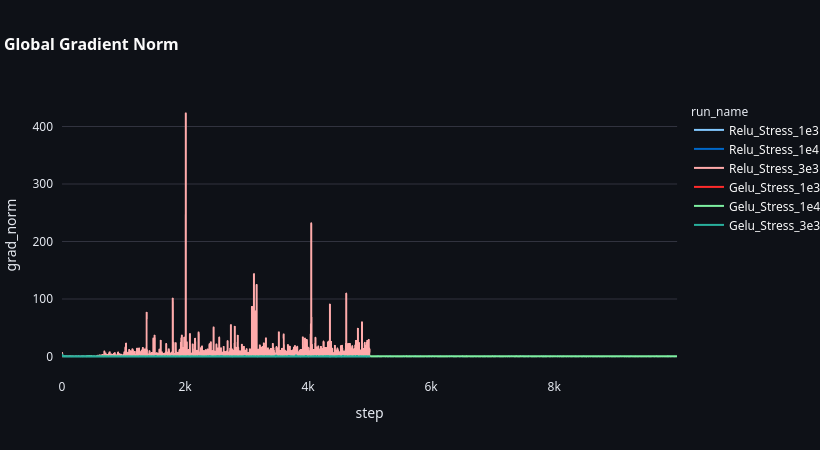Click the 6k tick on x-axis
This screenshot has height=450, width=820.
click(431, 387)
